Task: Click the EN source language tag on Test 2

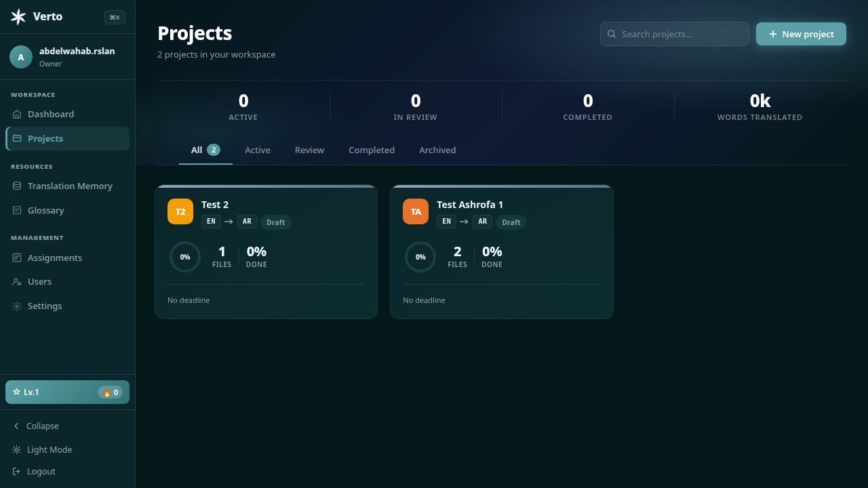Action: point(211,222)
